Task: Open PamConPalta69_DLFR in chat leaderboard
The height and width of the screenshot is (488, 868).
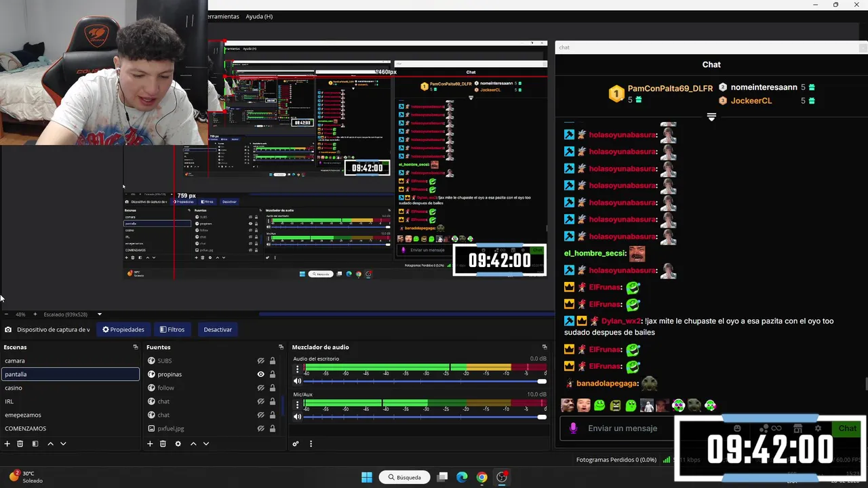Action: (x=670, y=89)
